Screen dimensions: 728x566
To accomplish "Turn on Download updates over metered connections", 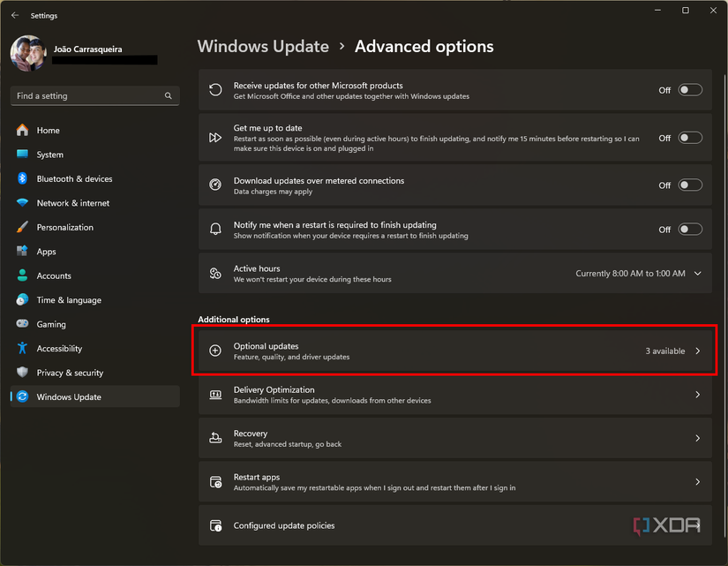I will coord(690,185).
